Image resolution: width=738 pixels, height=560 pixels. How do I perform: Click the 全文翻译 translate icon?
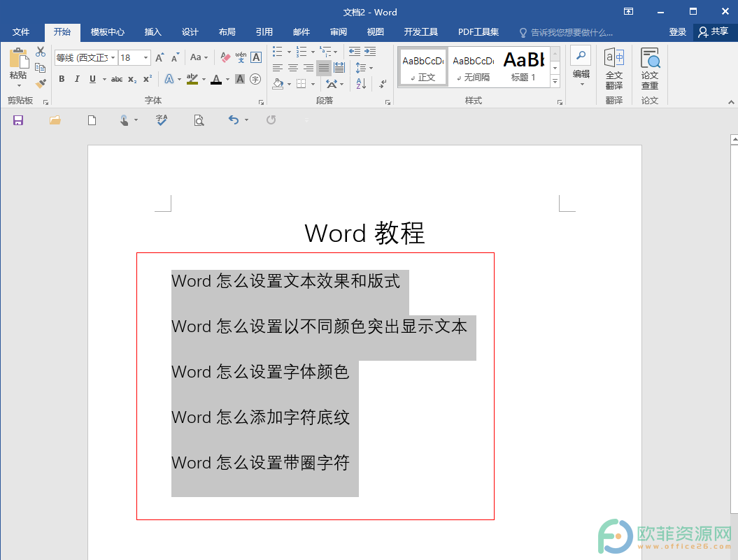click(614, 69)
